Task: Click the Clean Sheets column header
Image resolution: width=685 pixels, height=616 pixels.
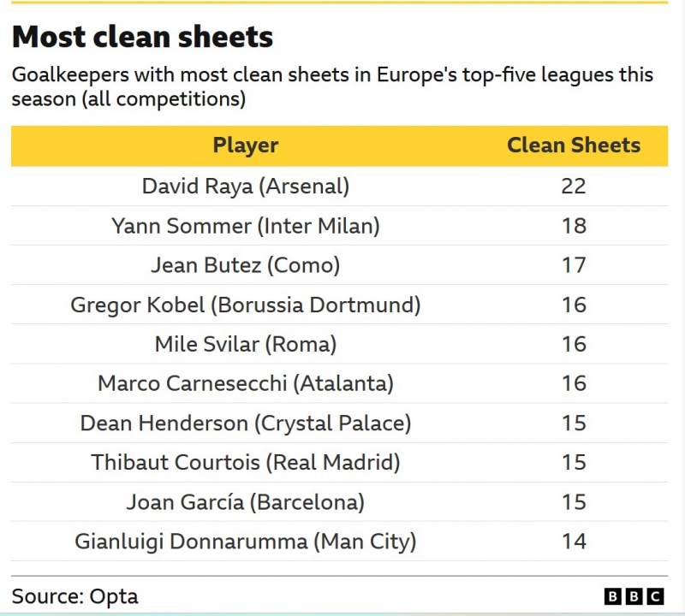Action: coord(574,145)
